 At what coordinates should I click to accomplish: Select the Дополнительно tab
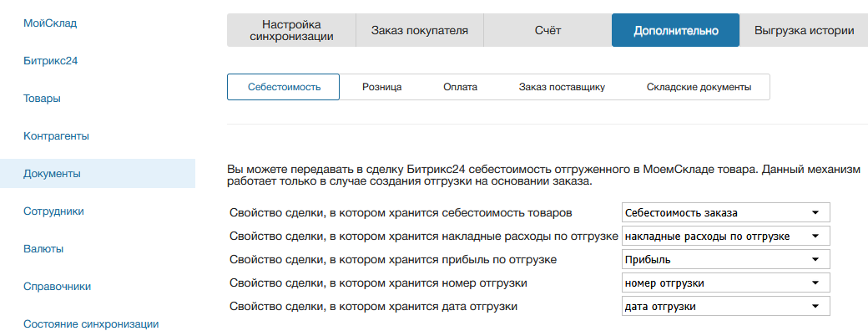[675, 30]
